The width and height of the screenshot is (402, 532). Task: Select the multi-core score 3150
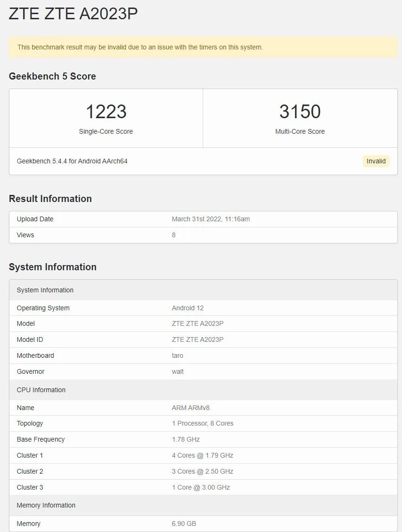(300, 112)
